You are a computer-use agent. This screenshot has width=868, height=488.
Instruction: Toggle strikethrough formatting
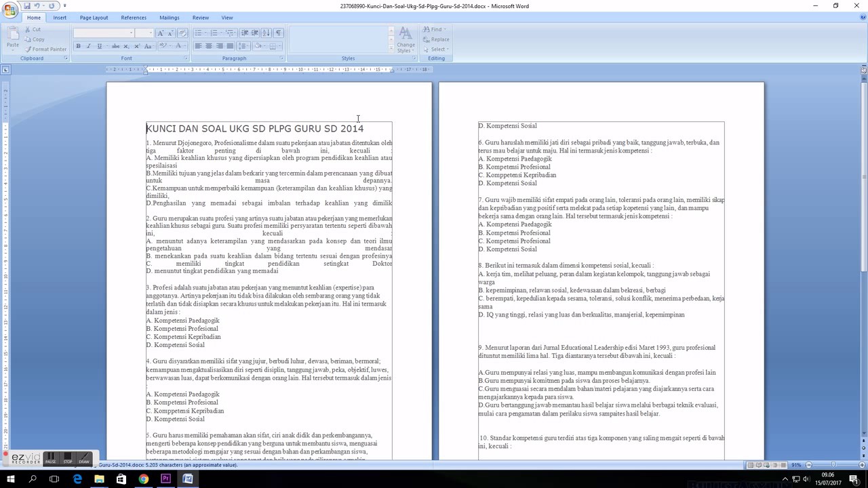coord(115,46)
